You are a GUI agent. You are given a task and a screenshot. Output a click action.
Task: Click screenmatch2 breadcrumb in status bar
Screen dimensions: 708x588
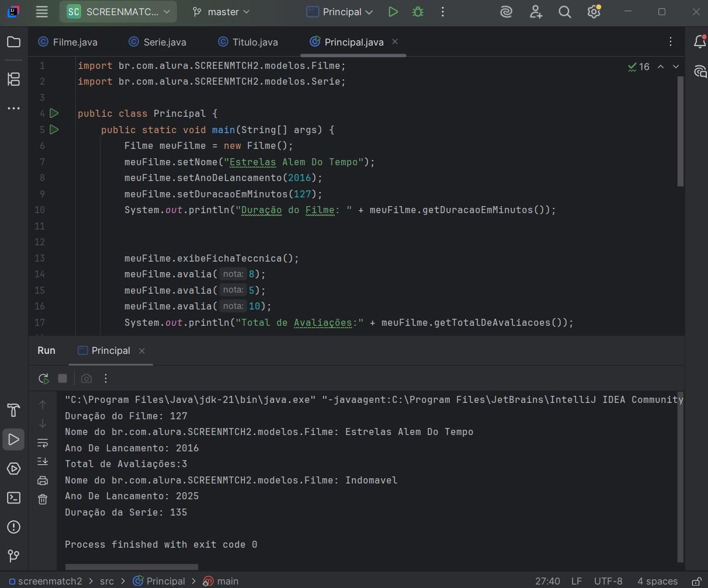click(45, 581)
